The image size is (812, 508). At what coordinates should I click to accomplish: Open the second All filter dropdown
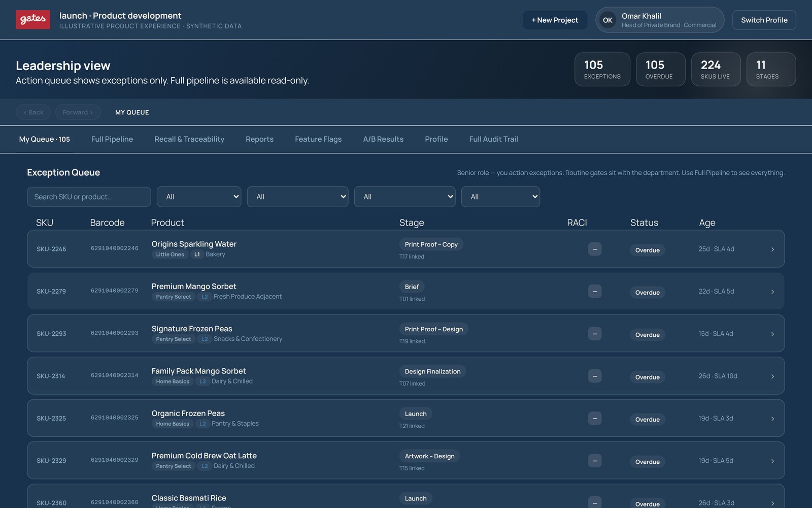(x=297, y=197)
